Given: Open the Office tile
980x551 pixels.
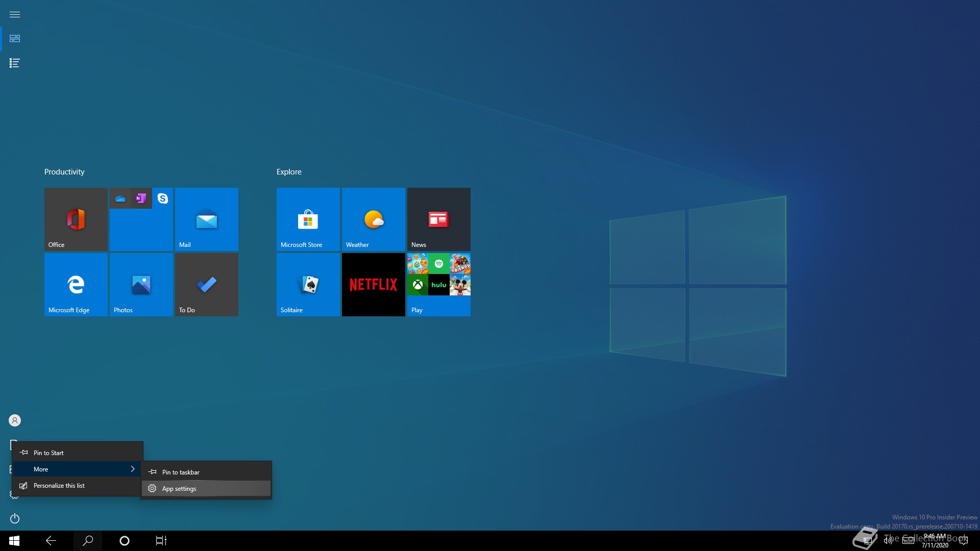Looking at the screenshot, I should (76, 219).
